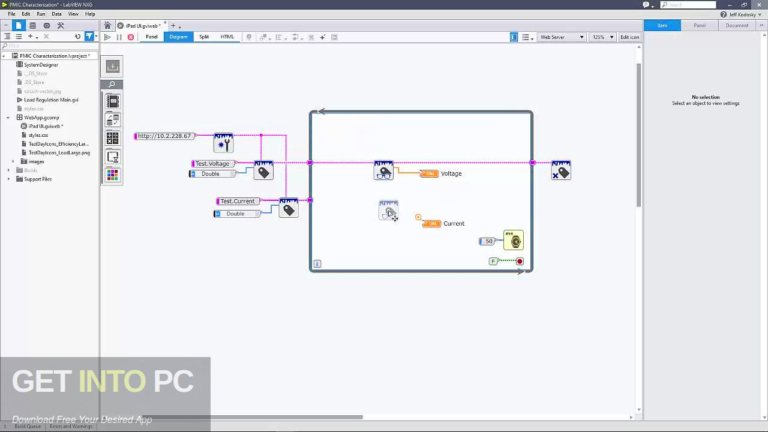Open the Data menu
Image resolution: width=768 pixels, height=432 pixels.
pos(57,14)
